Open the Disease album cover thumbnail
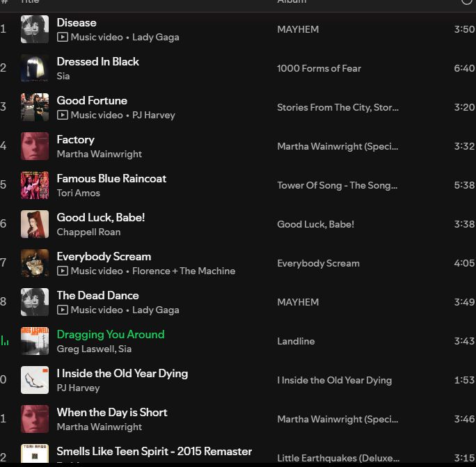The width and height of the screenshot is (476, 467). (x=35, y=29)
